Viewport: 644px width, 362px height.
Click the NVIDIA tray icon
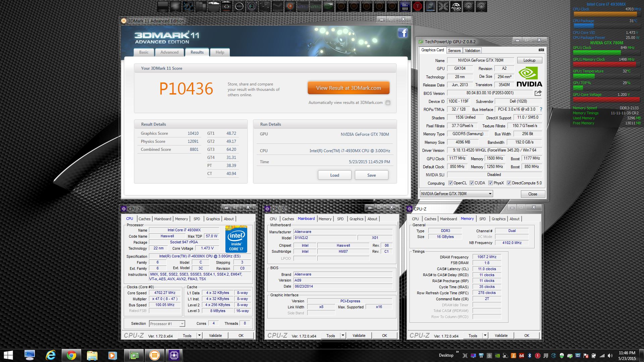tap(497, 356)
